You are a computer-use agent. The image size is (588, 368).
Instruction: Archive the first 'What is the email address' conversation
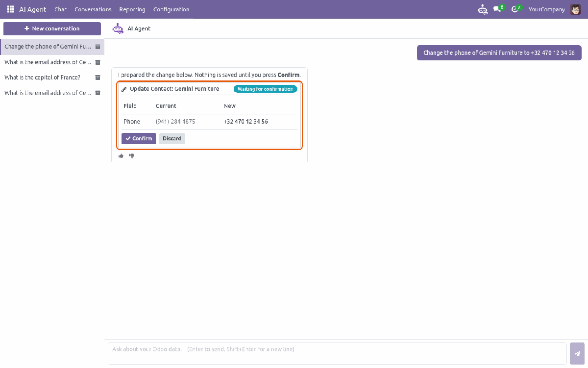pos(98,62)
